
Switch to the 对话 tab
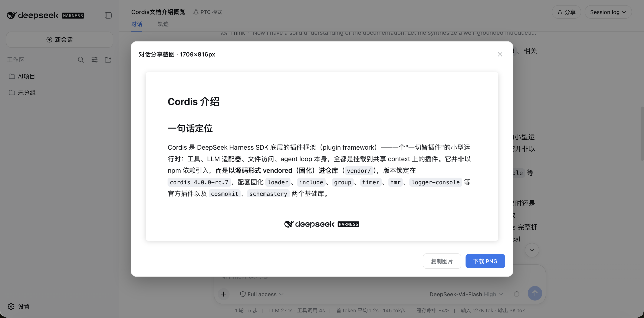pos(137,24)
